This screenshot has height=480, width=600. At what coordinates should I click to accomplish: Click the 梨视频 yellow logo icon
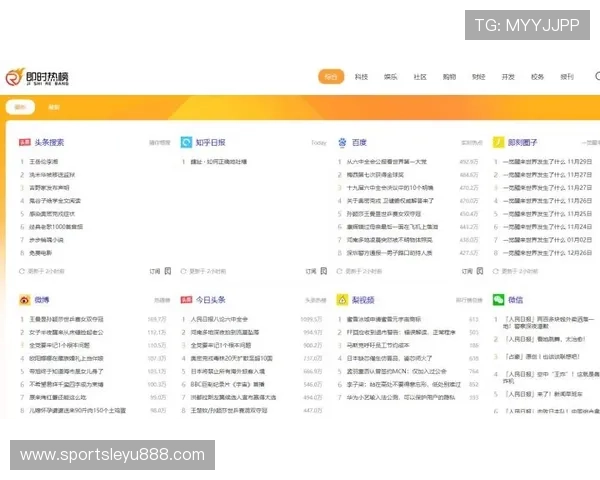pos(342,300)
